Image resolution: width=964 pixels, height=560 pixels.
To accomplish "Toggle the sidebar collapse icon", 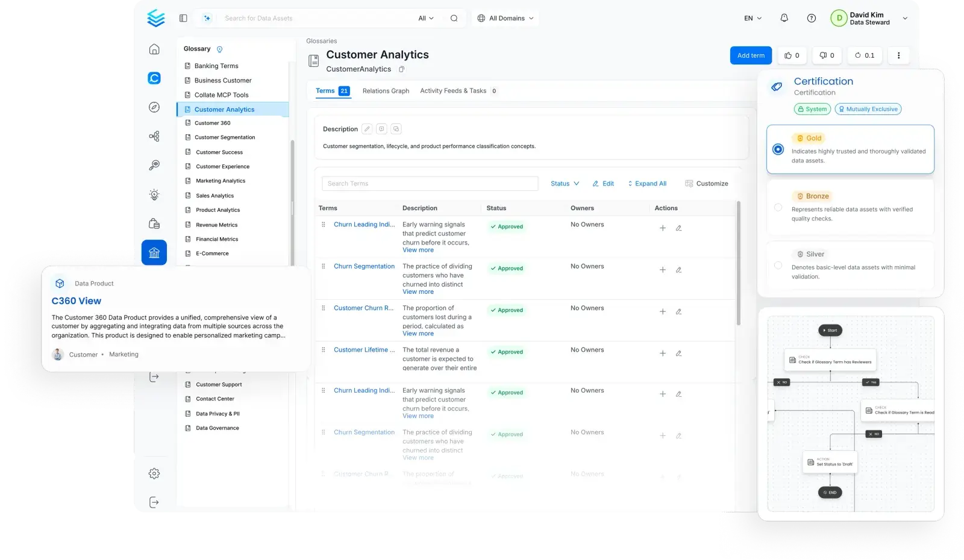I will click(183, 18).
